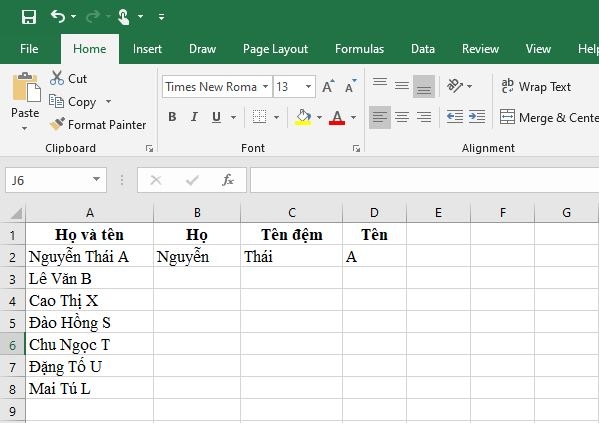599x423 pixels.
Task: Click the Format Painter button
Action: point(98,125)
